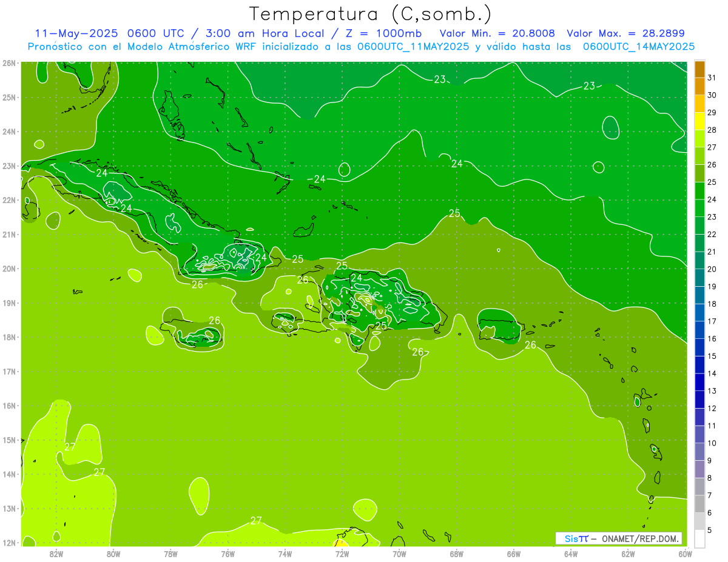Click the topmost orange-brown swatch above 31
Screen dimensions: 728x562
tap(699, 69)
